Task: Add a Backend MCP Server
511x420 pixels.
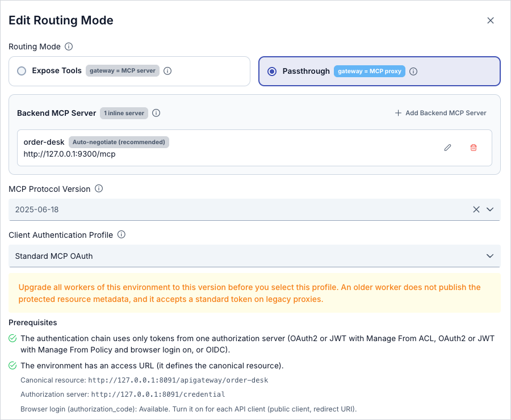Action: tap(441, 113)
